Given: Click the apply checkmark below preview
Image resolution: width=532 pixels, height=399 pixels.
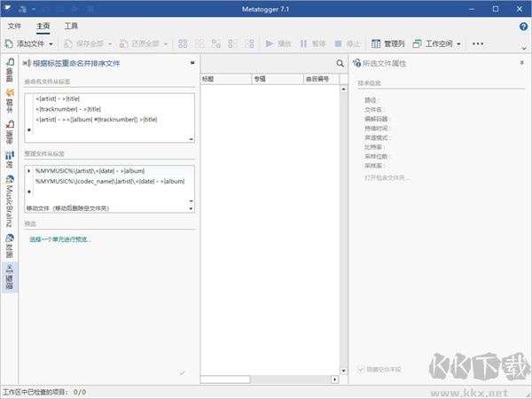Looking at the screenshot, I should pos(182,373).
